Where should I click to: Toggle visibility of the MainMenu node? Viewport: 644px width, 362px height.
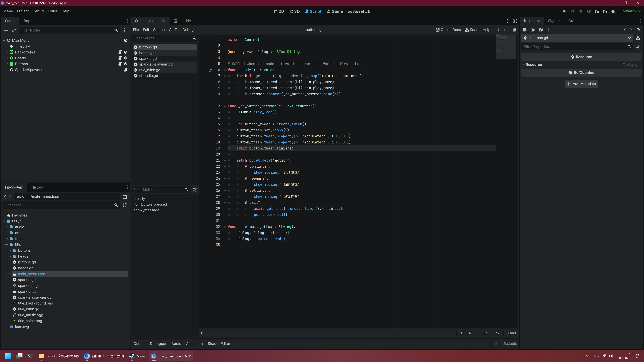pyautogui.click(x=125, y=40)
